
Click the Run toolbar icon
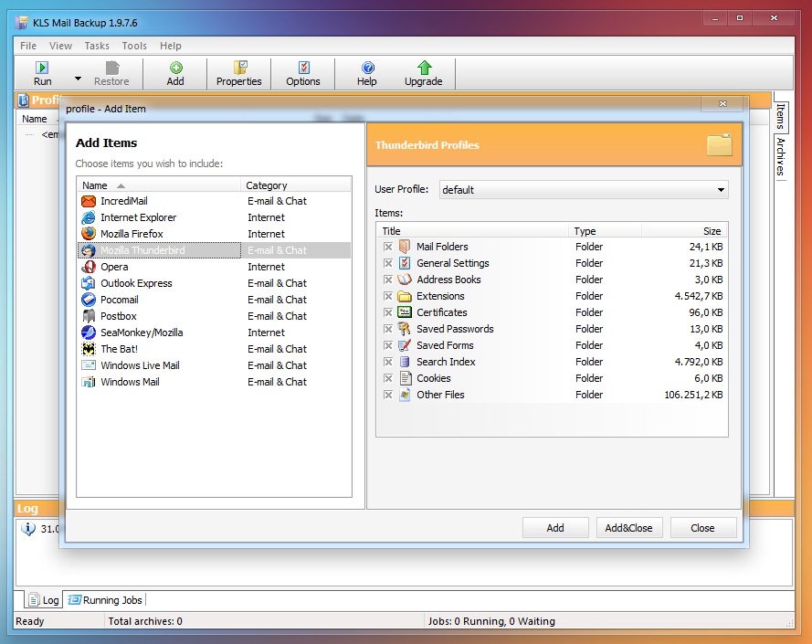tap(42, 68)
